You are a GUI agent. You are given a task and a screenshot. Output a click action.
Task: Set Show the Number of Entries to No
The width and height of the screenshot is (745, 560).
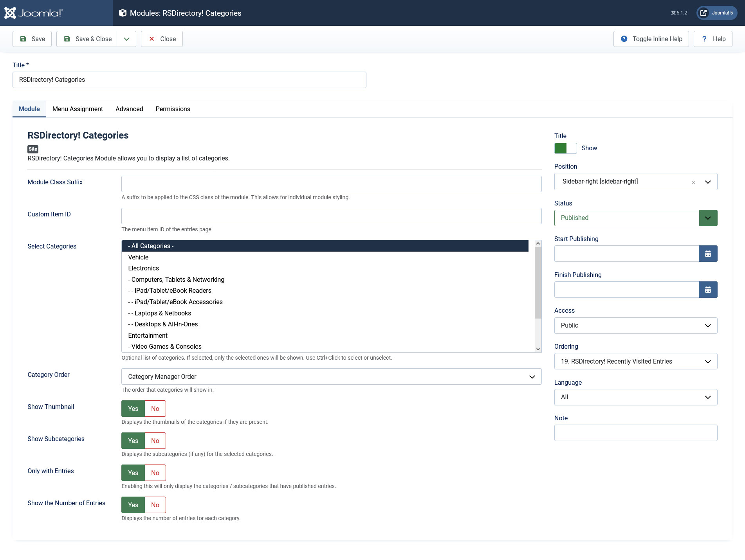pyautogui.click(x=155, y=505)
